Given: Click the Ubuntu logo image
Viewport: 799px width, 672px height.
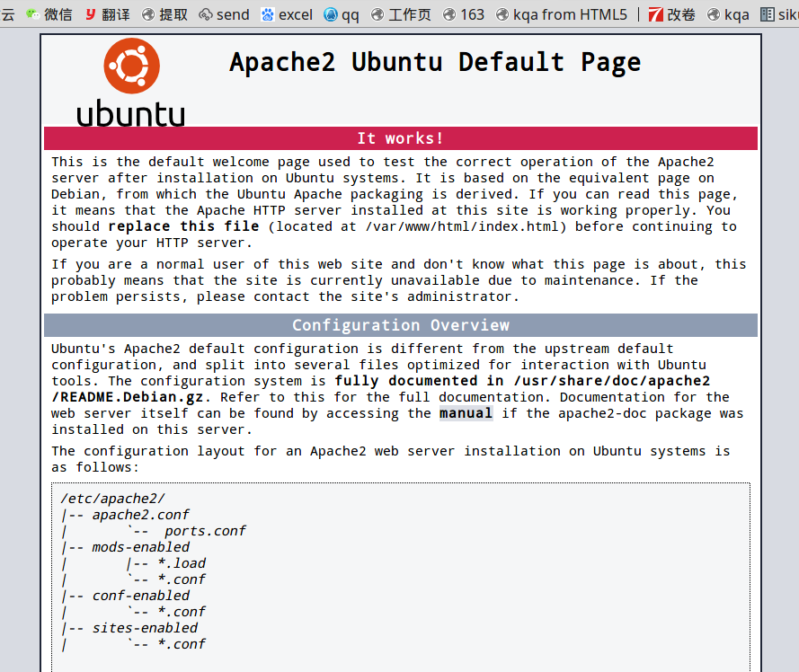Looking at the screenshot, I should click(x=131, y=82).
